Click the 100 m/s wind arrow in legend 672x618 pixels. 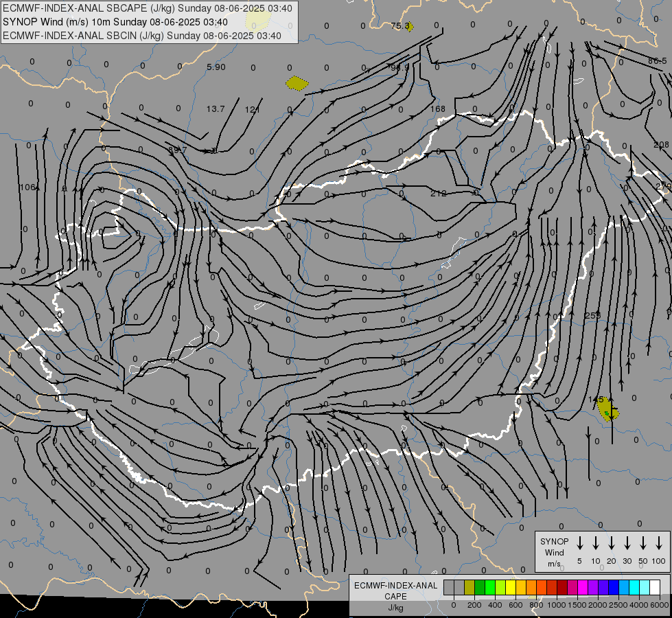pyautogui.click(x=659, y=543)
